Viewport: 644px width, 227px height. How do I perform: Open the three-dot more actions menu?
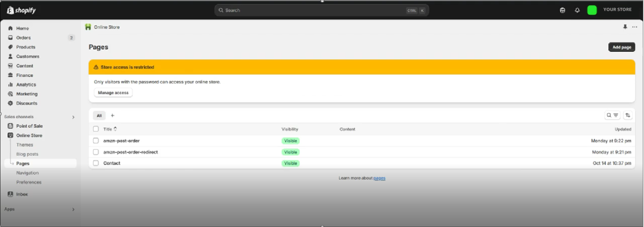[x=635, y=27]
